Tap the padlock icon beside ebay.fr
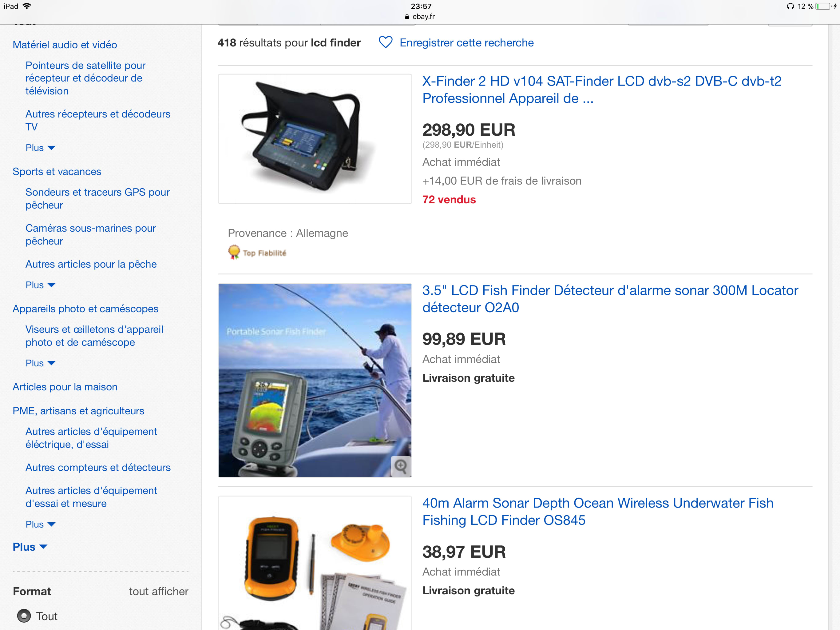Image resolution: width=840 pixels, height=630 pixels. click(407, 17)
